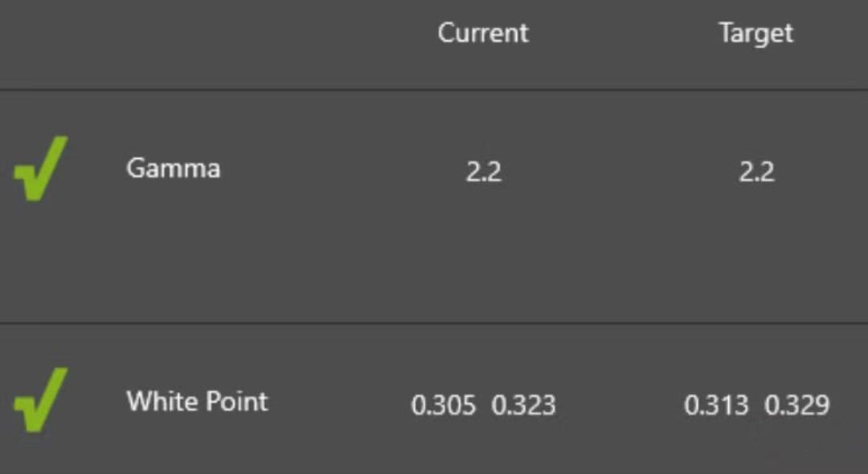Click empty gap between the two checkmarks

click(40, 281)
